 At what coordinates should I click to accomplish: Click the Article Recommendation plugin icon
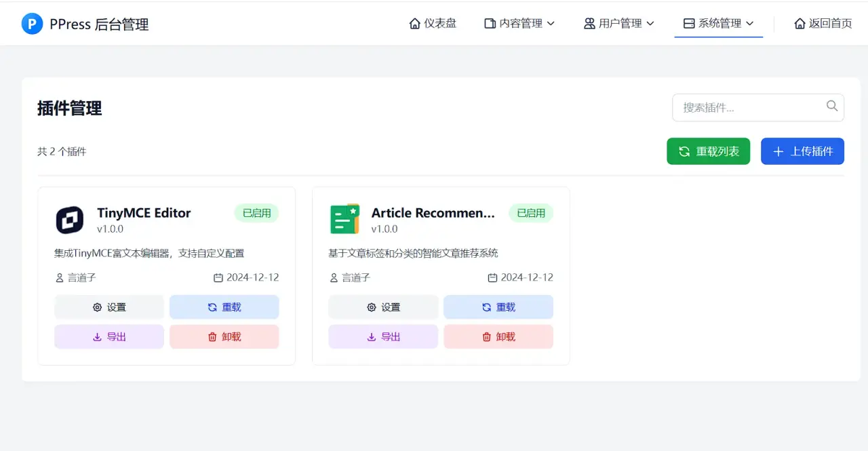[x=344, y=220]
